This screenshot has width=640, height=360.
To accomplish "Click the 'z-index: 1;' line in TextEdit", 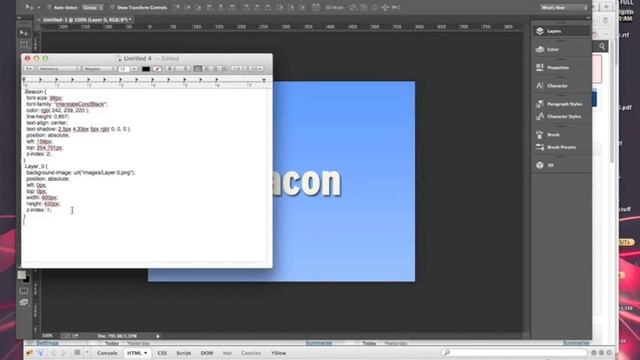I will pos(38,210).
